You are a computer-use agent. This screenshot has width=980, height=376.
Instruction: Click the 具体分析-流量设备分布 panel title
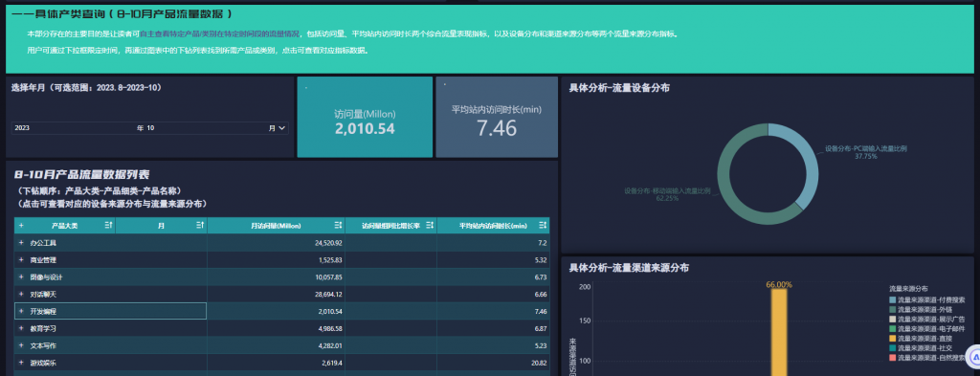619,88
